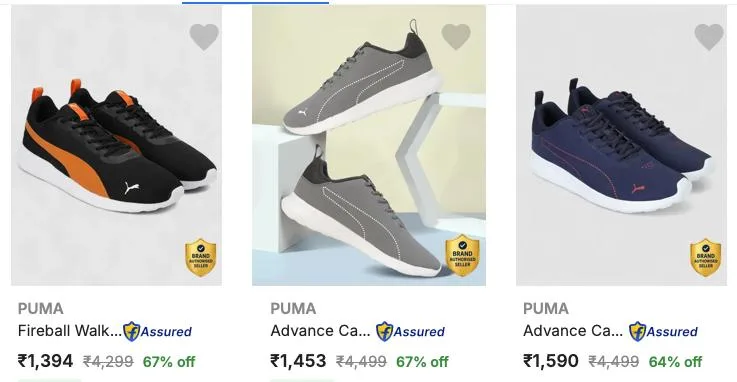Click Assured badge beside ₹1,590 Advance shoe
Viewport: 737px width, 382px height.
[x=663, y=331]
